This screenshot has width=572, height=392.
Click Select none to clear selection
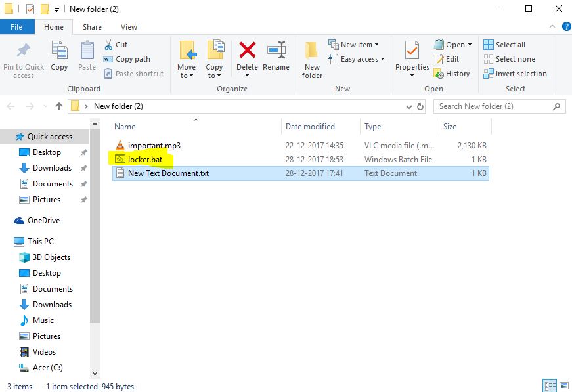point(510,59)
